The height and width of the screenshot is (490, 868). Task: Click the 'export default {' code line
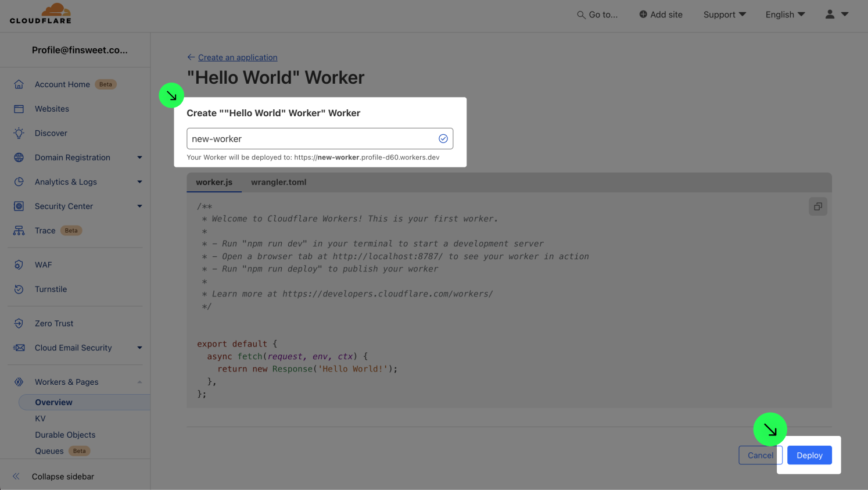237,344
